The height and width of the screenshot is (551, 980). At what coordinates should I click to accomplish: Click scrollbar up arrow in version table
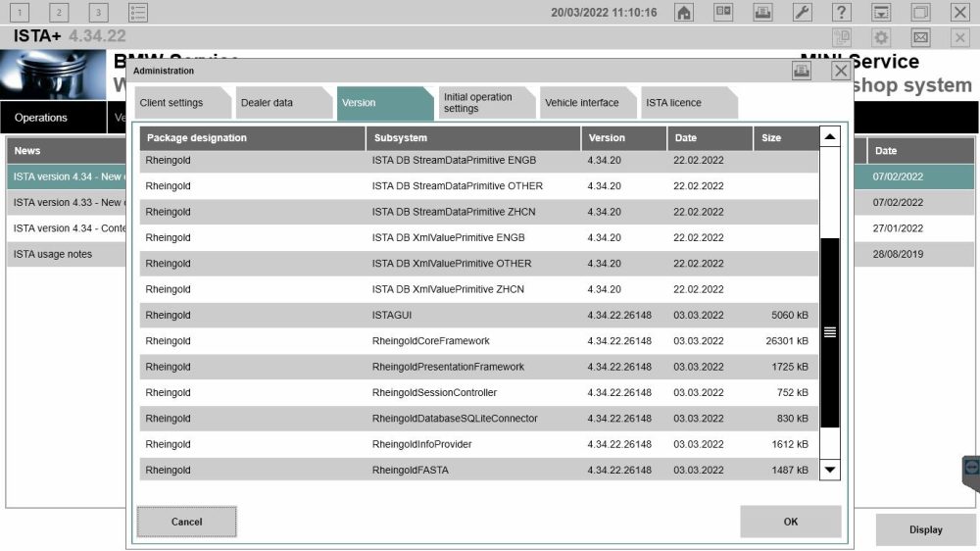click(x=829, y=137)
